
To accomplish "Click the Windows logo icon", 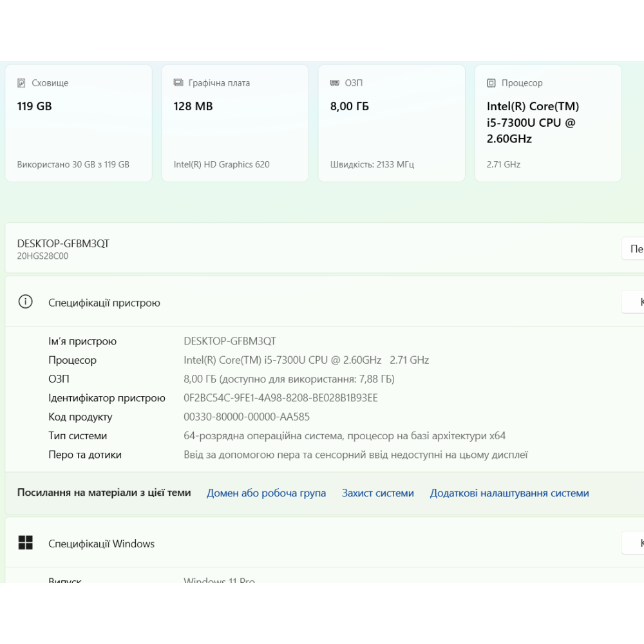I will tap(25, 543).
